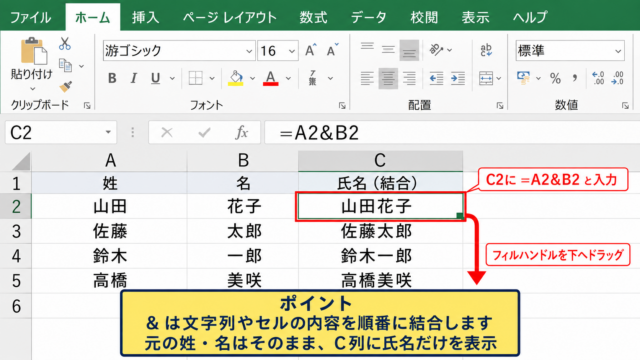The image size is (640, 360).
Task: Open the データ tab
Action: (x=369, y=18)
